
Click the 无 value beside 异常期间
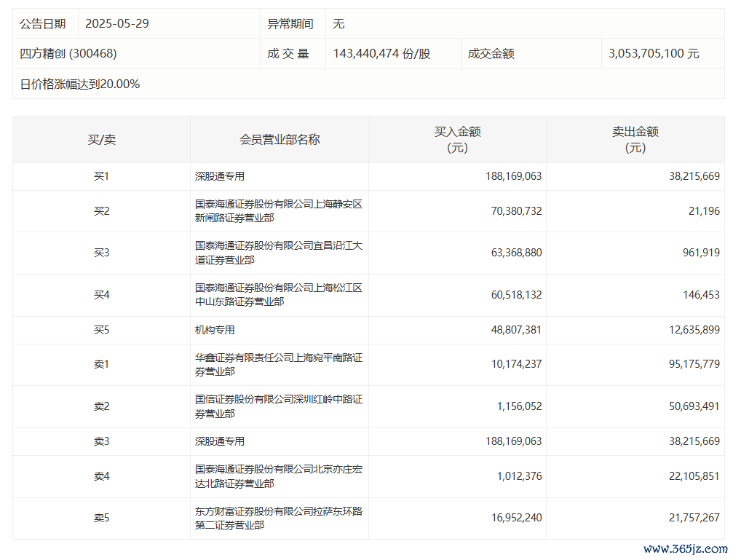[x=338, y=24]
